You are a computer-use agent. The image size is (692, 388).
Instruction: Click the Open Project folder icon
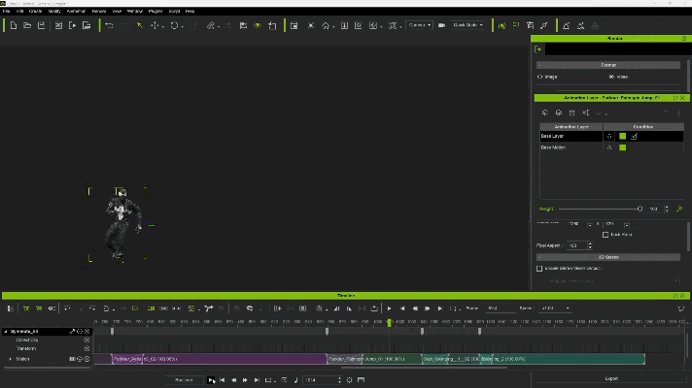pyautogui.click(x=27, y=26)
